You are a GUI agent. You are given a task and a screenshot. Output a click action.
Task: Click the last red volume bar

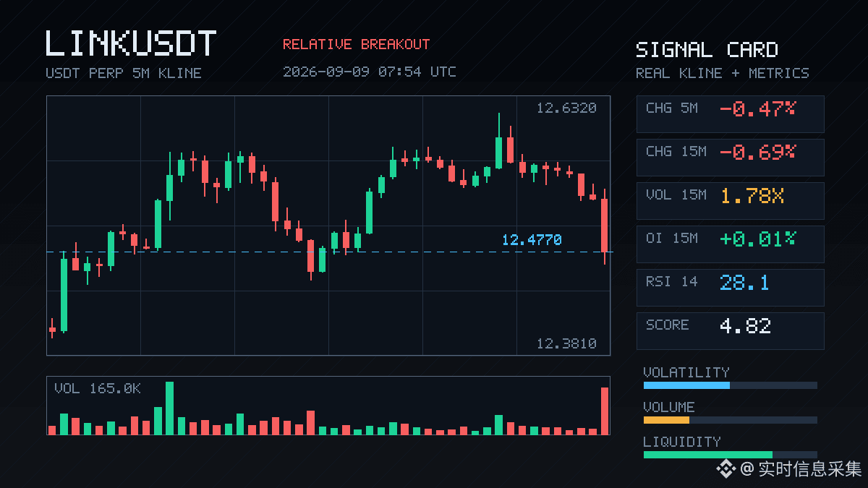pyautogui.click(x=605, y=411)
